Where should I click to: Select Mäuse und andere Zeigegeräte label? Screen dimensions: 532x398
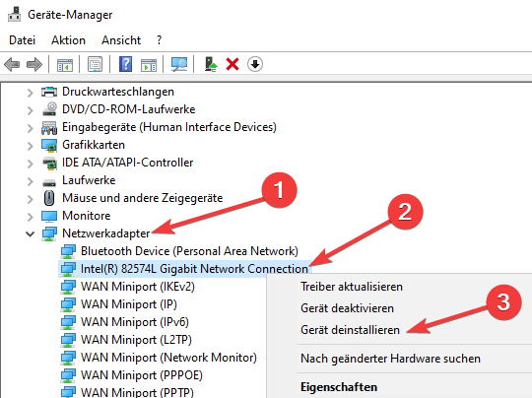[x=143, y=198]
